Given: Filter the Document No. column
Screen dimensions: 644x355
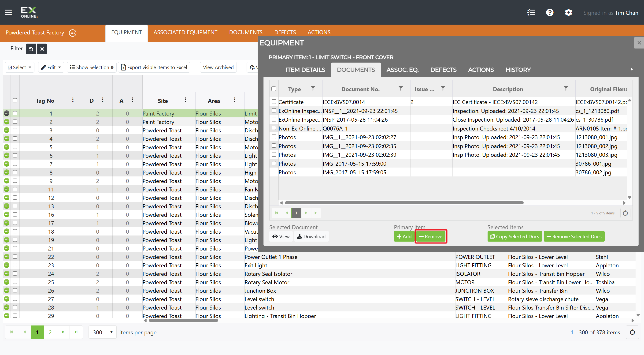Looking at the screenshot, I should [401, 88].
